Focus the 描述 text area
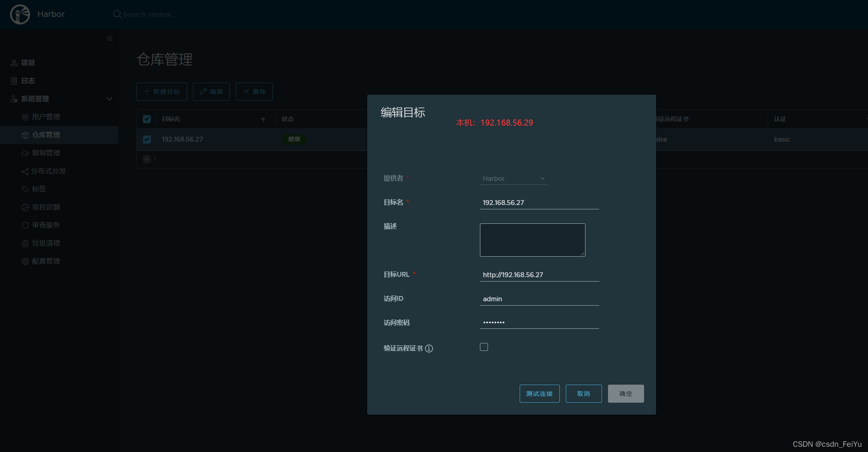868x452 pixels. (533, 240)
